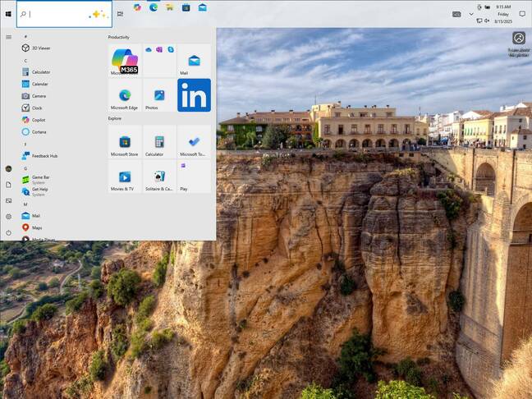Click the Productivity group heading

pos(119,37)
